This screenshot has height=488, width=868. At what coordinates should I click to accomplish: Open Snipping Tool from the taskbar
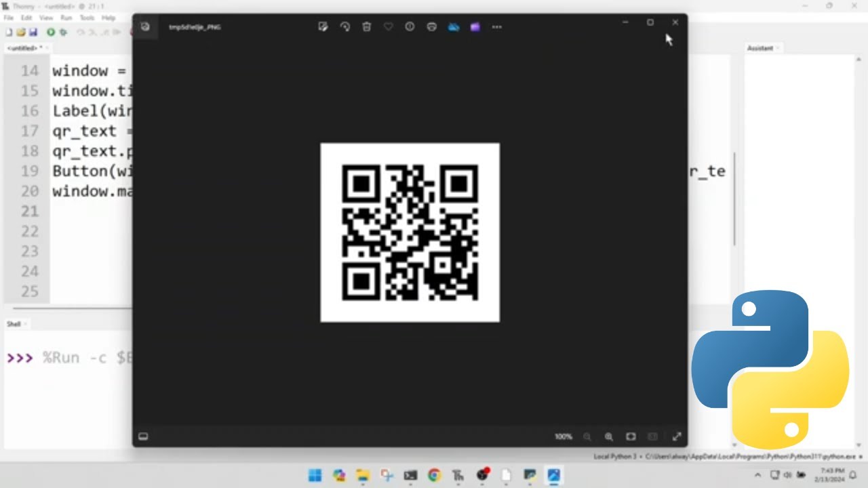tap(387, 475)
